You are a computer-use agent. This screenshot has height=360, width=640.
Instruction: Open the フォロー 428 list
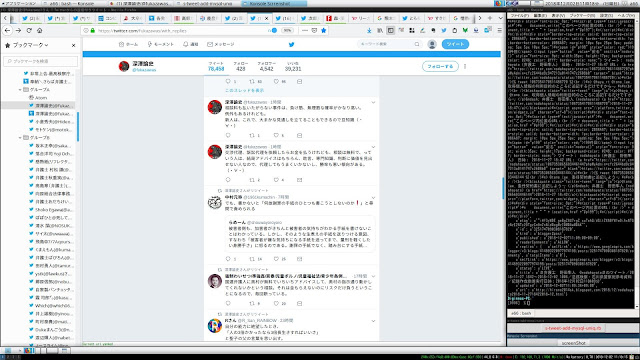pos(241,67)
